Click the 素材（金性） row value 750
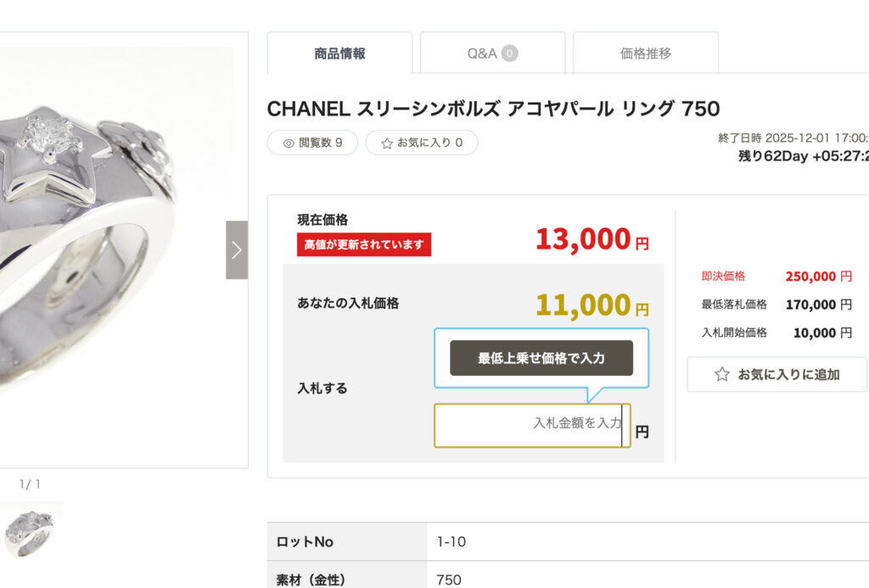869x588 pixels. [449, 580]
